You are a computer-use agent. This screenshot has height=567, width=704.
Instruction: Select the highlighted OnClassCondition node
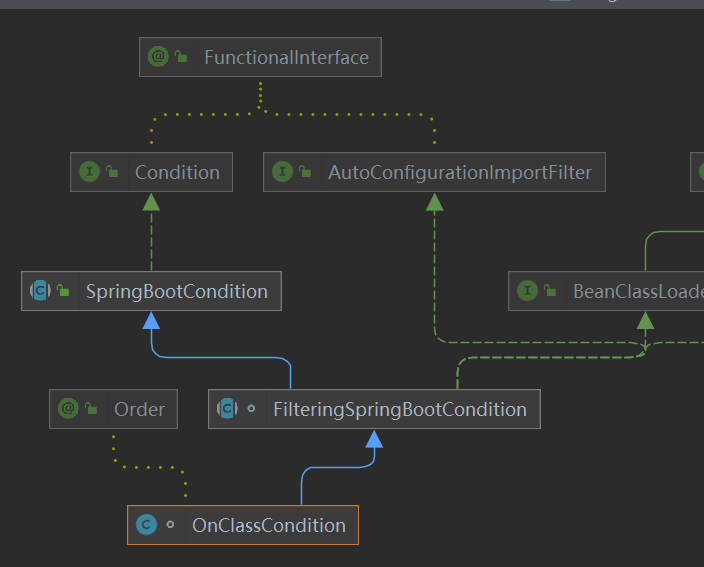[243, 525]
